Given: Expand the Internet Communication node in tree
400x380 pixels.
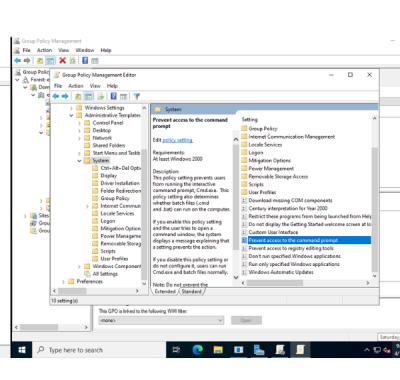Looking at the screenshot, I should [x=87, y=206].
